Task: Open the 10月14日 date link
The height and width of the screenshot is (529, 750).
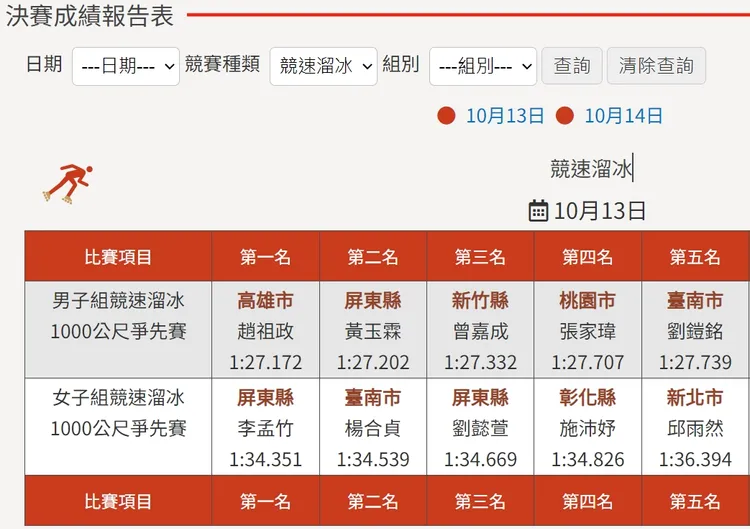Action: (x=624, y=116)
